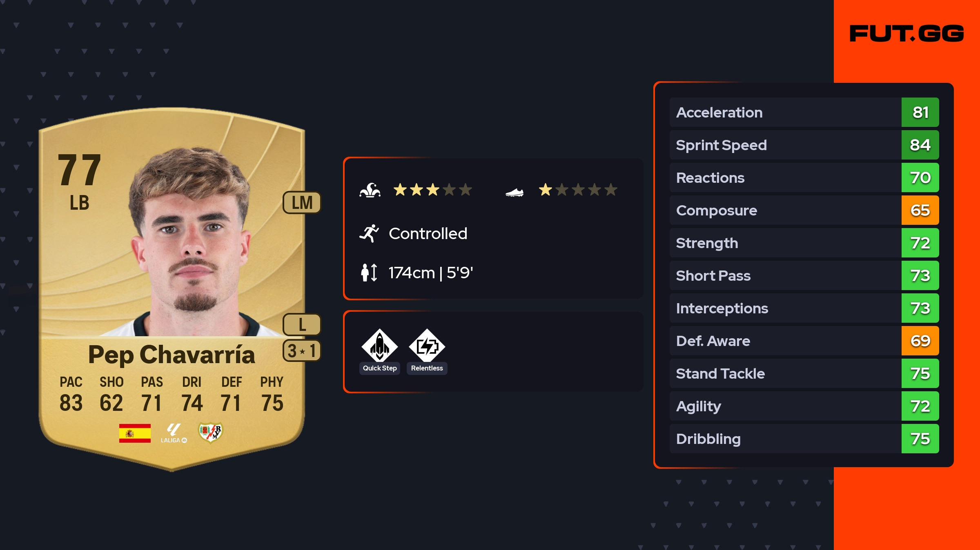This screenshot has height=550, width=980.
Task: Click the third skill move star
Action: (433, 190)
